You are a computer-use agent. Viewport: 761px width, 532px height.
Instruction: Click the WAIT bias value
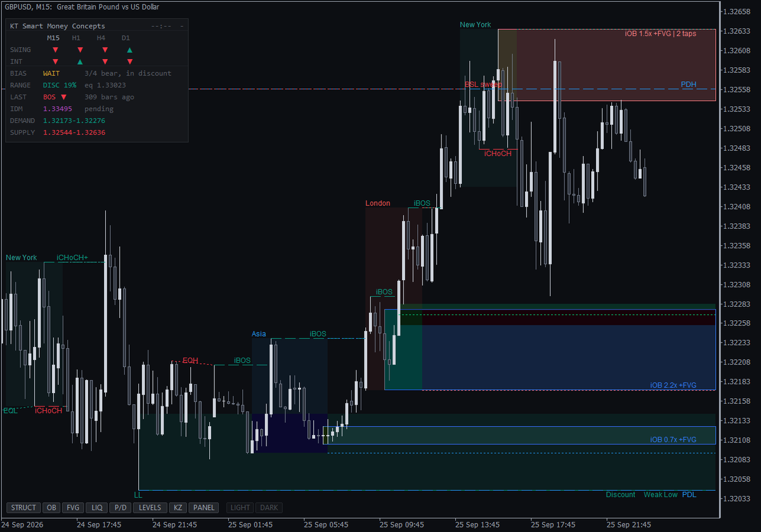coord(51,74)
